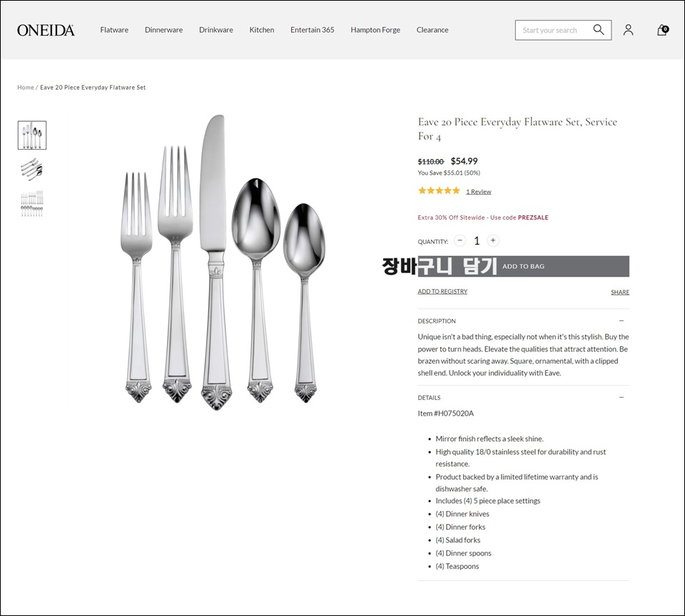Image resolution: width=685 pixels, height=616 pixels.
Task: Increase quantity with plus button
Action: point(493,240)
